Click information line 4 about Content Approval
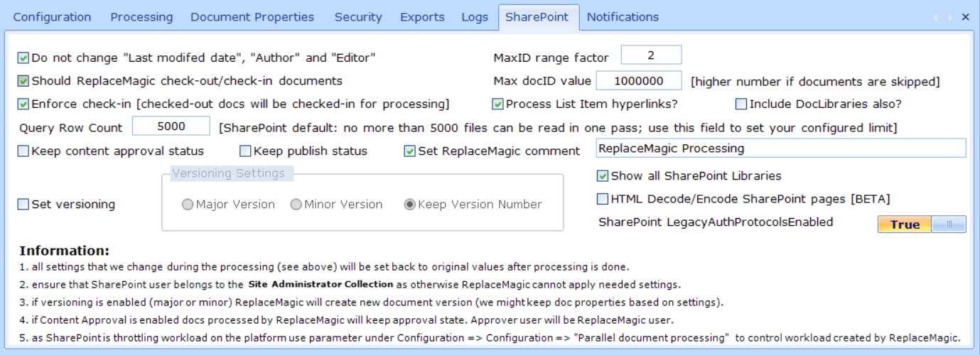This screenshot has height=355, width=980. click(x=346, y=319)
